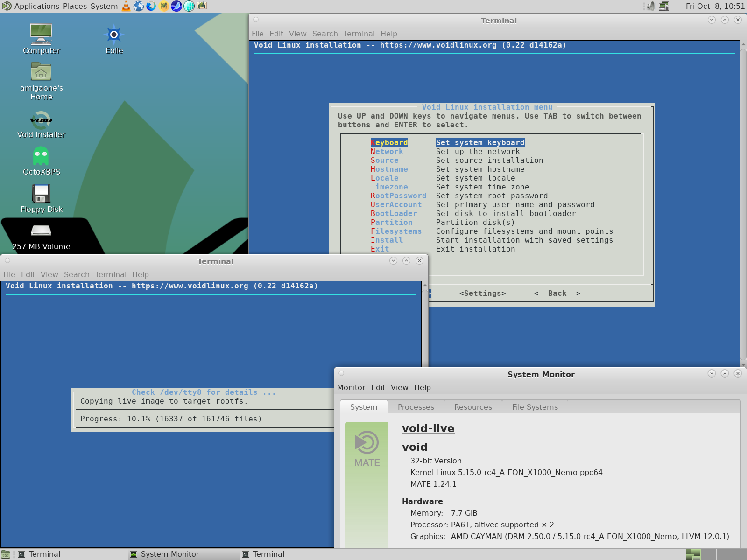The image size is (747, 560).
Task: Open Monitor menu in System Monitor
Action: click(x=351, y=387)
